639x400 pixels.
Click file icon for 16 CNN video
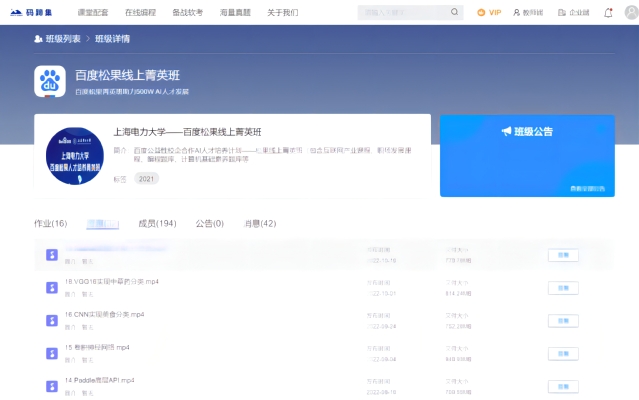[x=51, y=320]
